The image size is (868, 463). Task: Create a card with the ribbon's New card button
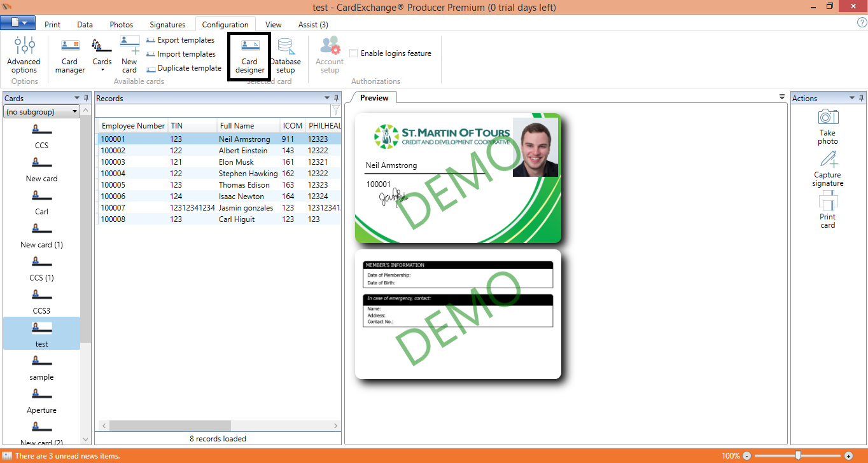click(129, 55)
